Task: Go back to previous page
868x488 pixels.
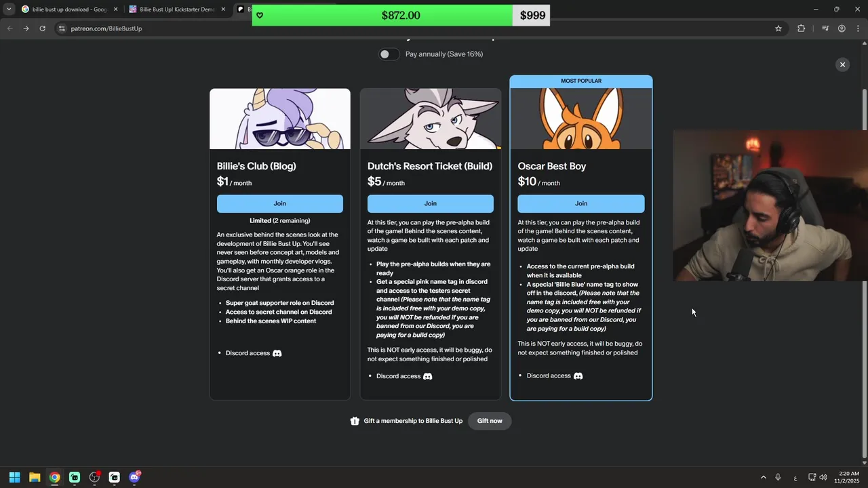Action: pos(9,28)
